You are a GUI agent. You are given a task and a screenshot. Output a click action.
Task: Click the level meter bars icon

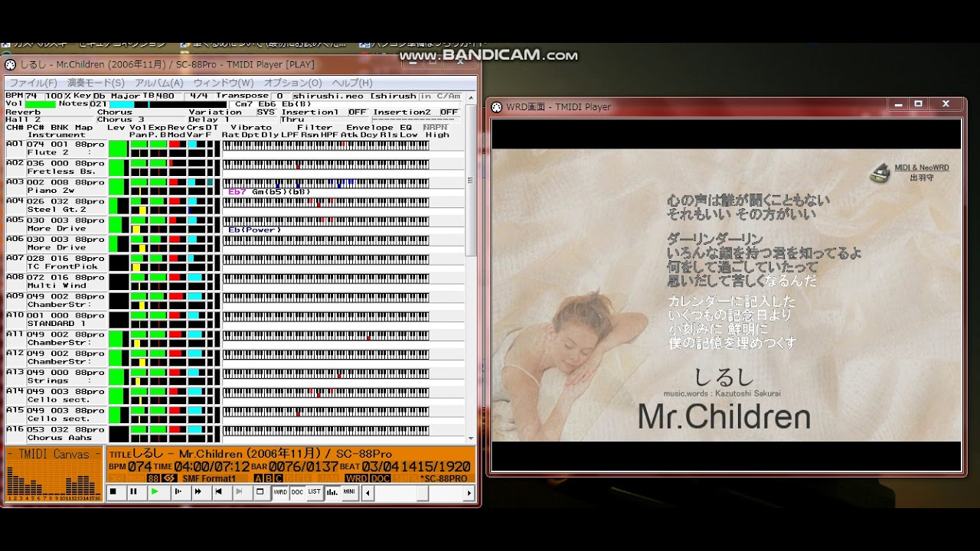coord(332,492)
